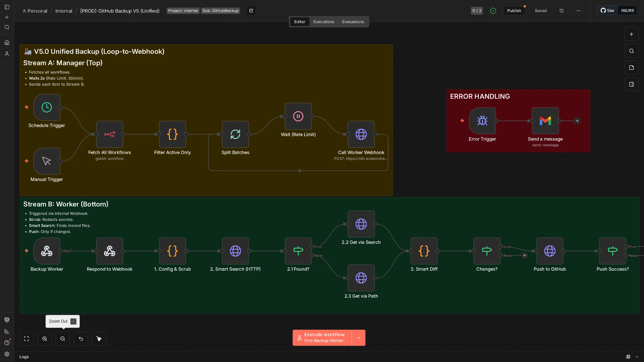
Task: Click the Internal breadcrumb
Action: 64,11
